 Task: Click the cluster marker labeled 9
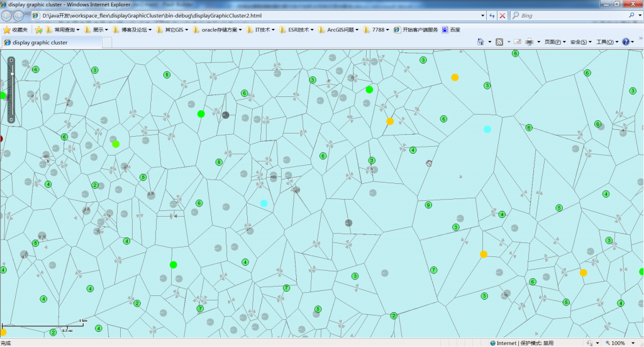pos(428,205)
